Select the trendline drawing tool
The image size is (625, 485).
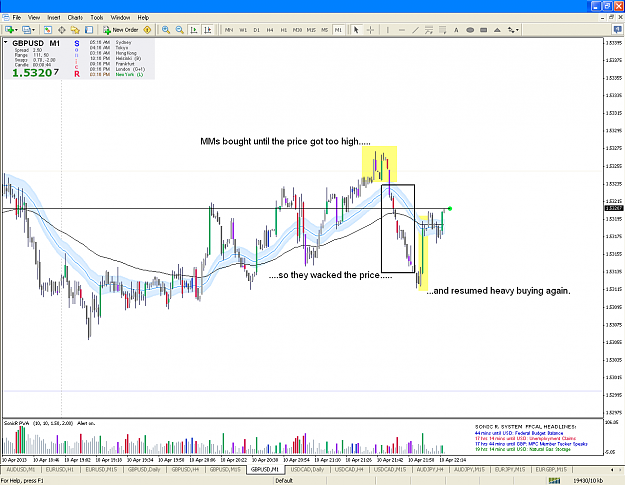[415, 30]
